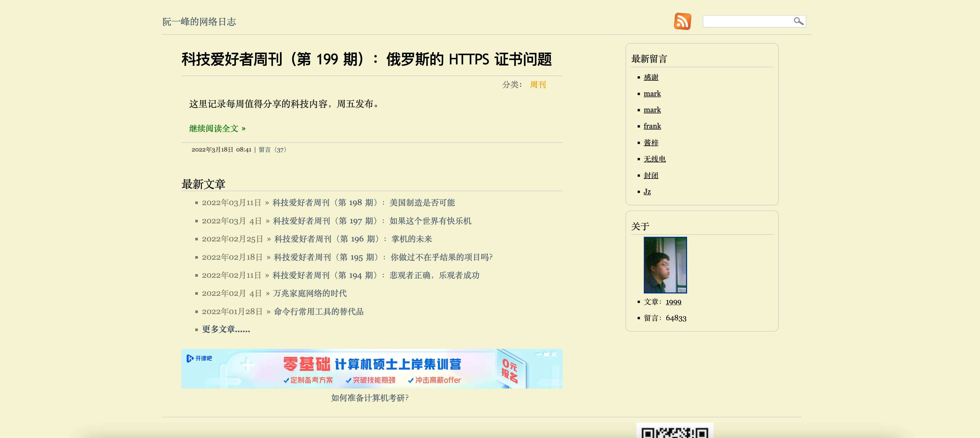Select the 周刊 category link
This screenshot has height=438, width=980.
point(538,85)
